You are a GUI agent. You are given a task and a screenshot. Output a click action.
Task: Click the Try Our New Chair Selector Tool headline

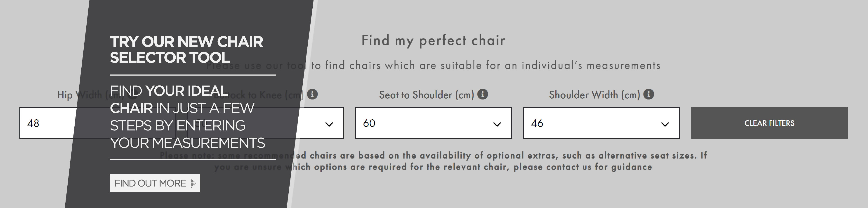pos(186,50)
